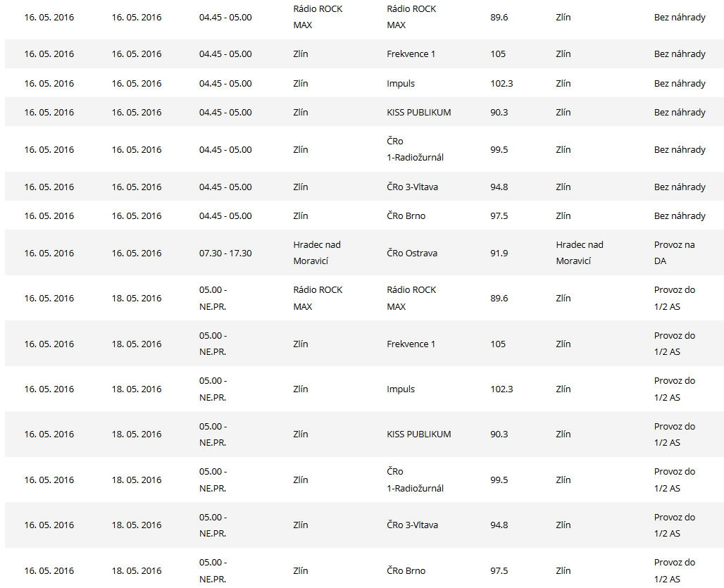Select 90.3 in the 04.45 - 05.00 row
724x588 pixels.
click(x=499, y=113)
